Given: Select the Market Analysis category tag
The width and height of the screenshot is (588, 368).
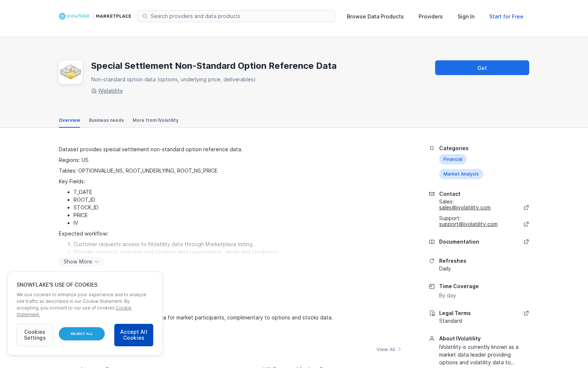Looking at the screenshot, I should click(461, 174).
